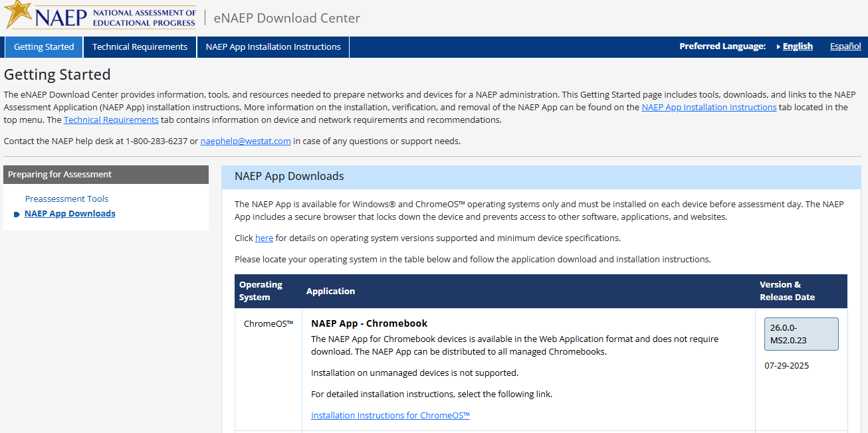Image resolution: width=868 pixels, height=433 pixels.
Task: Select English as preferred language
Action: 798,46
